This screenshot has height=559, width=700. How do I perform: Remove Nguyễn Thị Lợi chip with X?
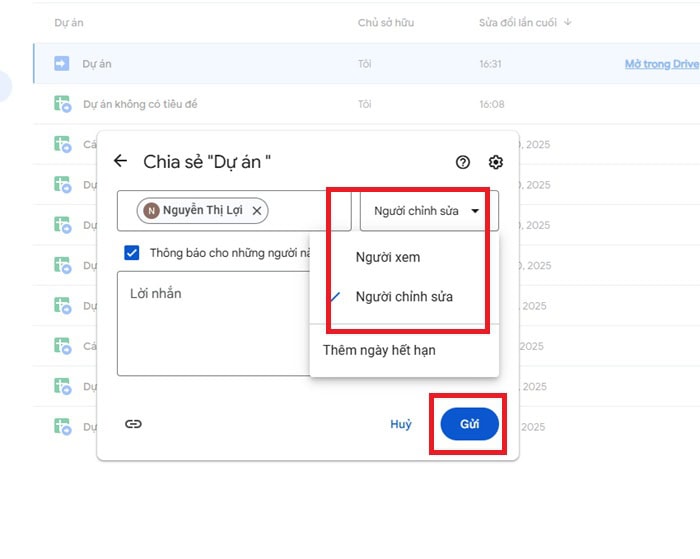257,211
